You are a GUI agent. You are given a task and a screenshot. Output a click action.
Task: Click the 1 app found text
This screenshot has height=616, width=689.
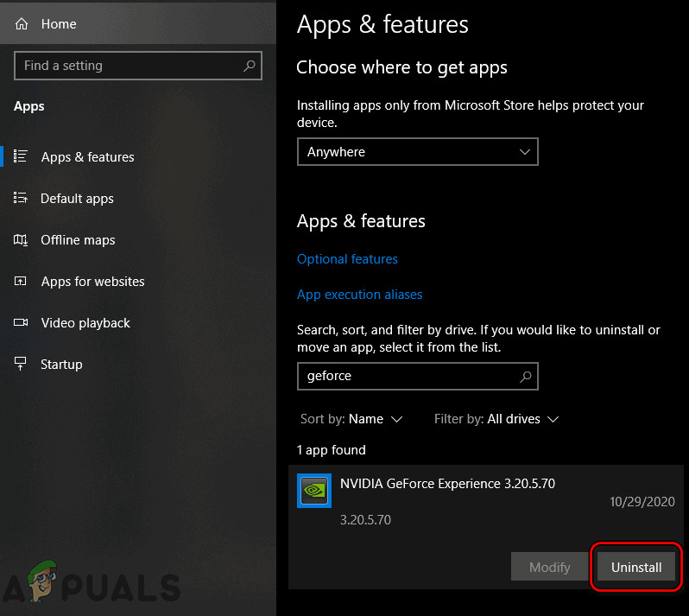point(332,450)
